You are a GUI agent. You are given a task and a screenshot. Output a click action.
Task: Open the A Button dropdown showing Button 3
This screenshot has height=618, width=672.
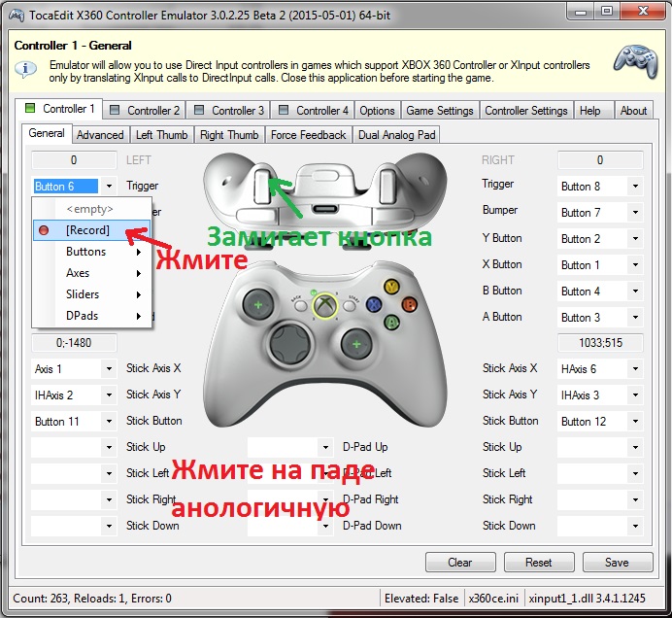[635, 317]
